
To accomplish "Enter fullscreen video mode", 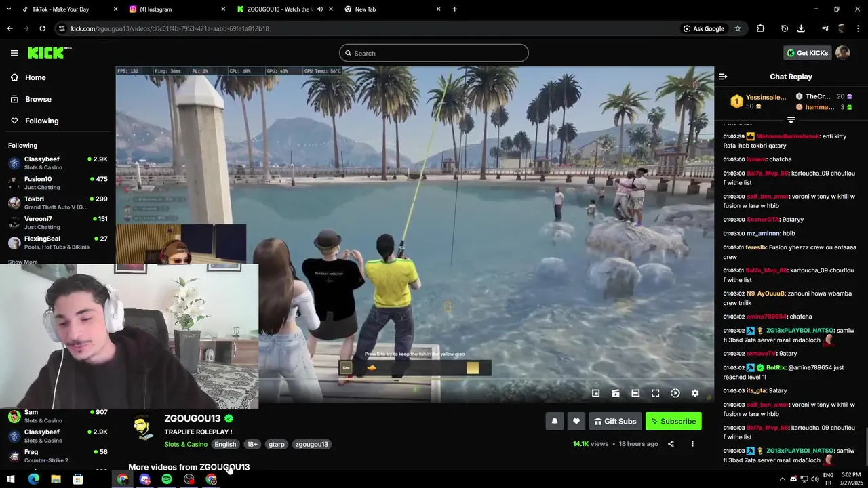I will (655, 393).
